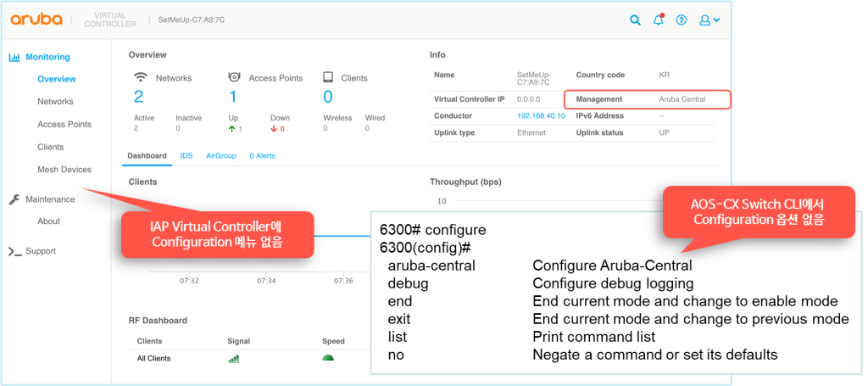Expand the Maintenance menu
Screen dimensions: 868x386
49,199
